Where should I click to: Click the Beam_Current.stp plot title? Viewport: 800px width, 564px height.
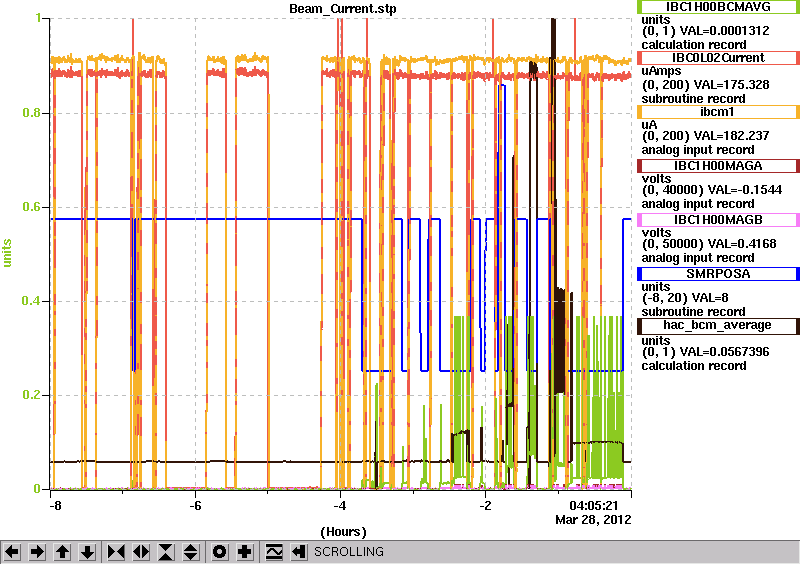pos(342,9)
